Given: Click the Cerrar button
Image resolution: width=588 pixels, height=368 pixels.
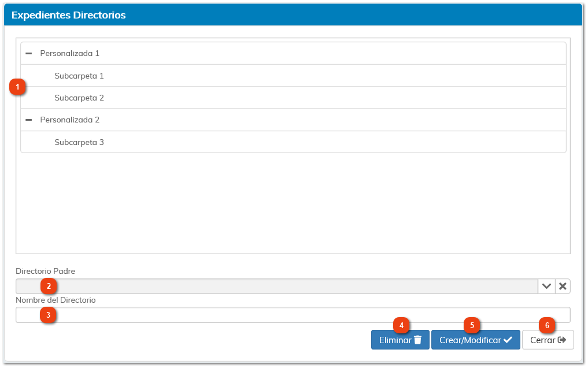Looking at the screenshot, I should 548,340.
